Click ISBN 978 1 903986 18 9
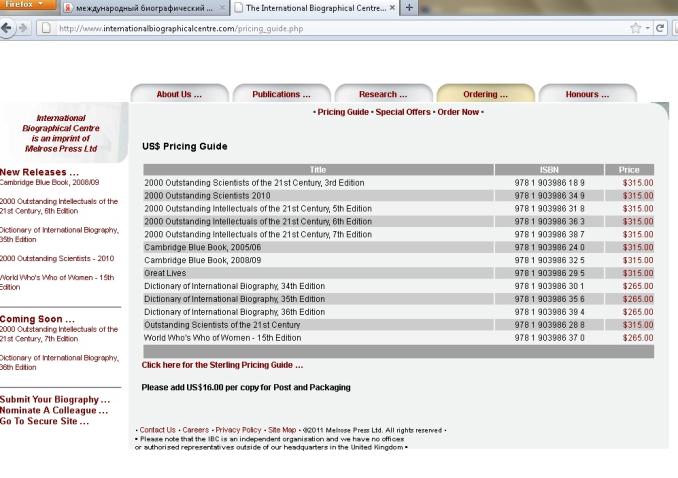This screenshot has width=678, height=478. [549, 183]
